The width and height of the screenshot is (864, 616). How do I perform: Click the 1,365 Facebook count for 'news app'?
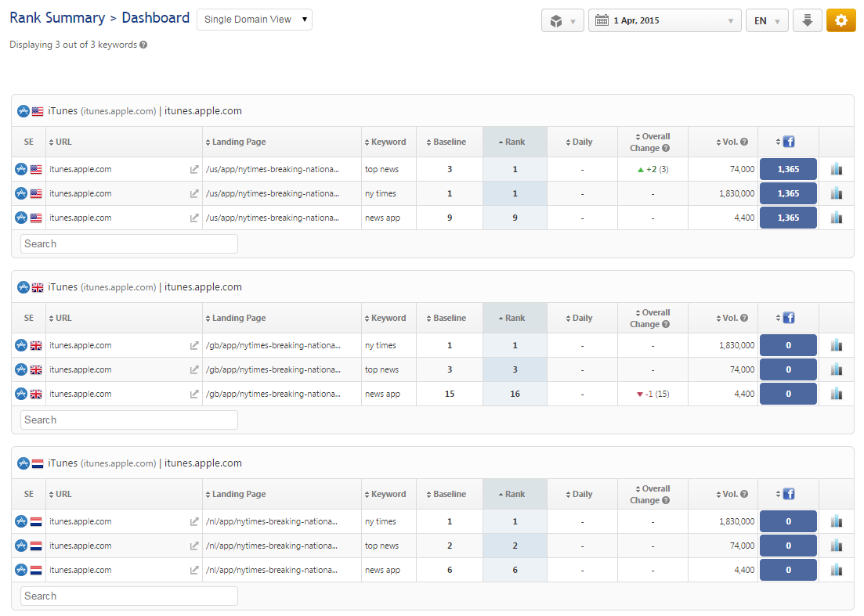788,218
